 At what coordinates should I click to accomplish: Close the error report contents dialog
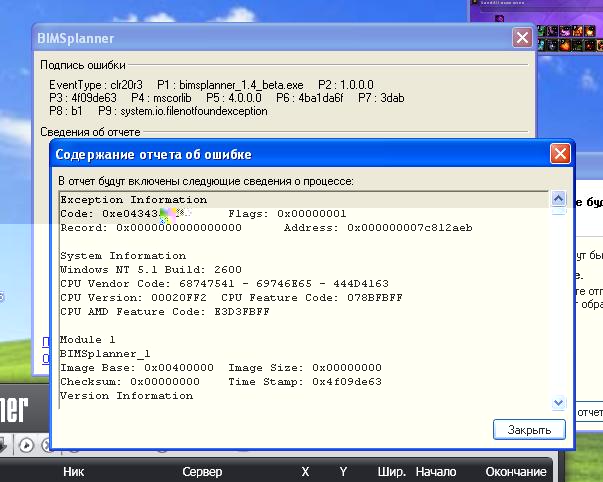pos(560,154)
